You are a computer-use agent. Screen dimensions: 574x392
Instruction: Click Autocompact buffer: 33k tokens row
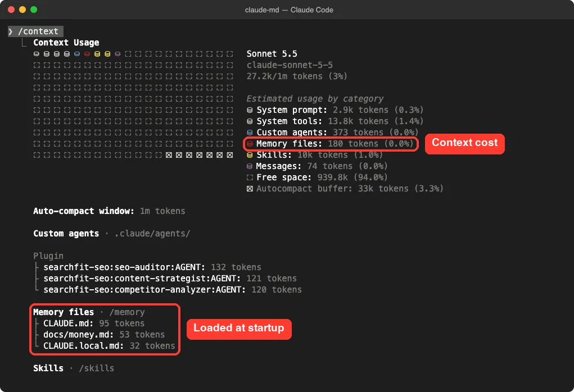[345, 189]
